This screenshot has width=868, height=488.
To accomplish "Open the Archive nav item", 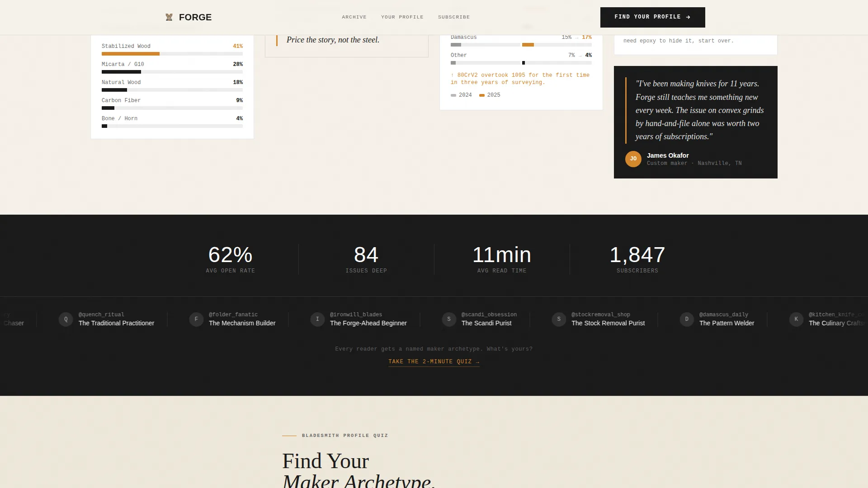I will click(354, 17).
